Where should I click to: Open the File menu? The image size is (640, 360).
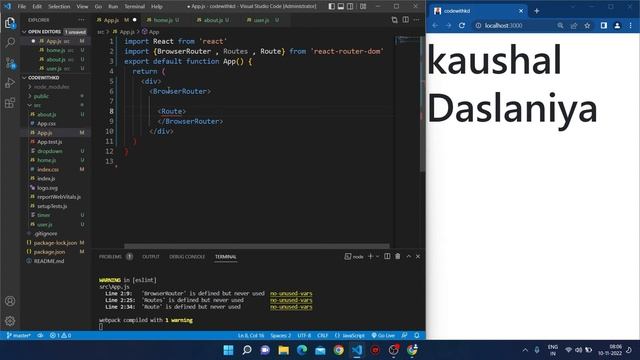coord(22,7)
